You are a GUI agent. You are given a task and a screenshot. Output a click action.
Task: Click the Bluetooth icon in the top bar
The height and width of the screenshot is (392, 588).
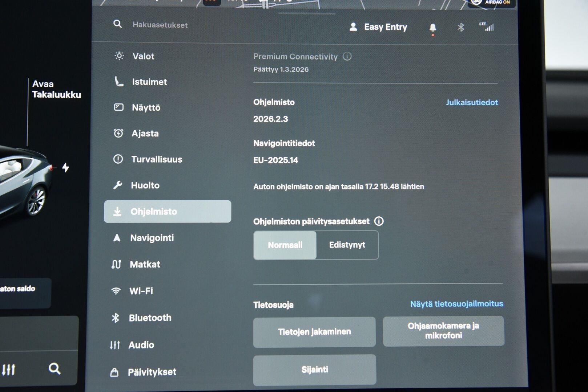coord(460,27)
